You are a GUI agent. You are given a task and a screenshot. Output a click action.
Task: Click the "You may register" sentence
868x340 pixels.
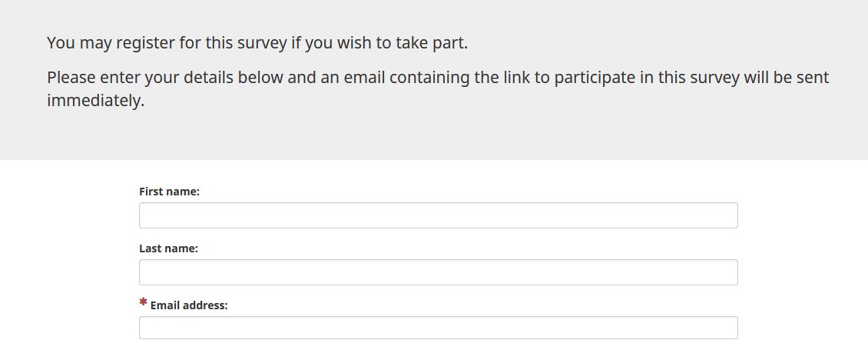tap(257, 43)
